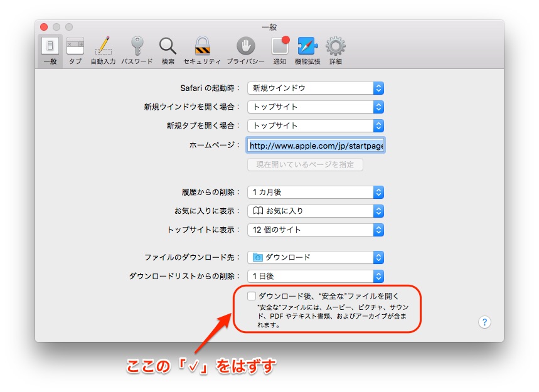Enable opening "safe" files after download checkbox

[x=252, y=296]
